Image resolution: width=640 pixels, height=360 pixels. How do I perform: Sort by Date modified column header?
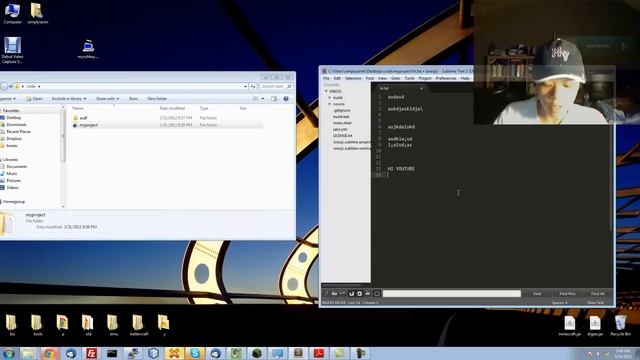(x=172, y=108)
